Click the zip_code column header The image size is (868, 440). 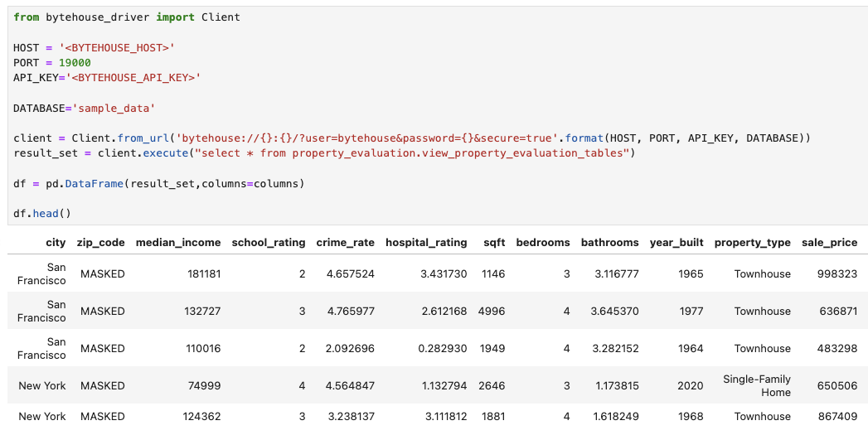click(101, 243)
